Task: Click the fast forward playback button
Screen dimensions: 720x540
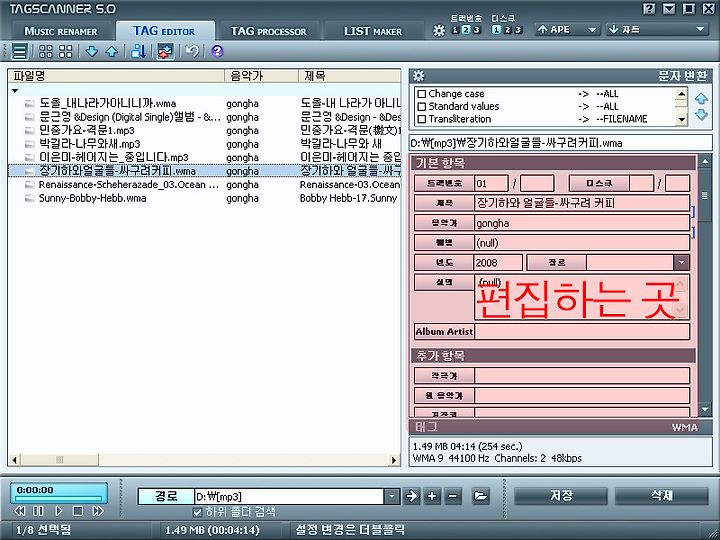Action: (x=98, y=511)
